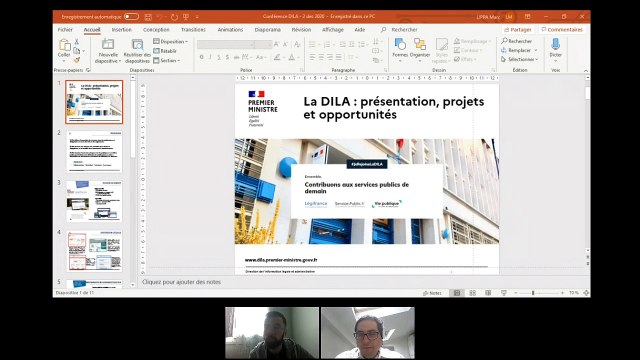The height and width of the screenshot is (360, 640).
Task: Select slide 4 thumbnail
Action: (x=94, y=251)
